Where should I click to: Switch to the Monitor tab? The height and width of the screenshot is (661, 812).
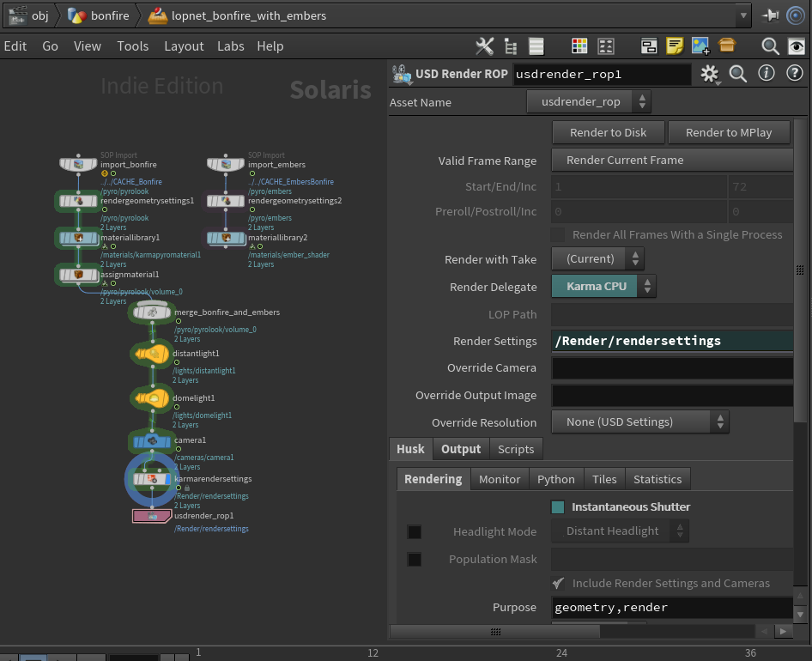[x=500, y=479]
